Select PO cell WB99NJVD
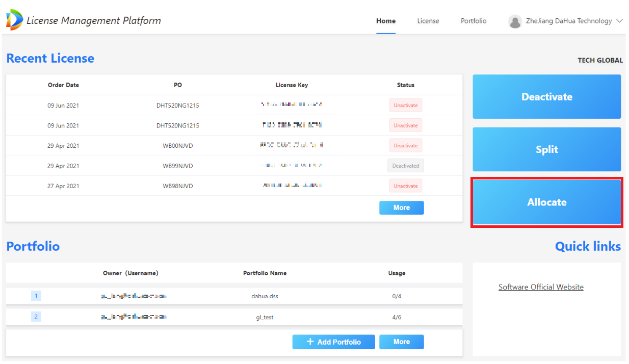 point(178,166)
